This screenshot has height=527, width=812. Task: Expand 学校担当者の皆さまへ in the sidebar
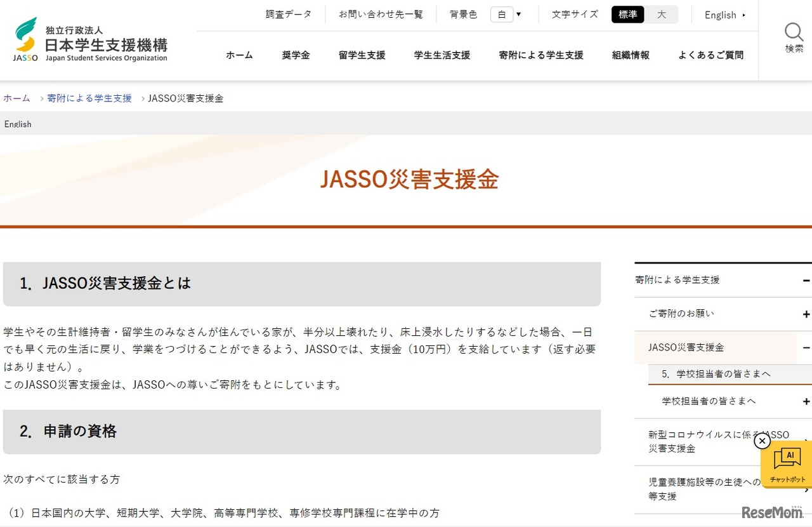806,401
